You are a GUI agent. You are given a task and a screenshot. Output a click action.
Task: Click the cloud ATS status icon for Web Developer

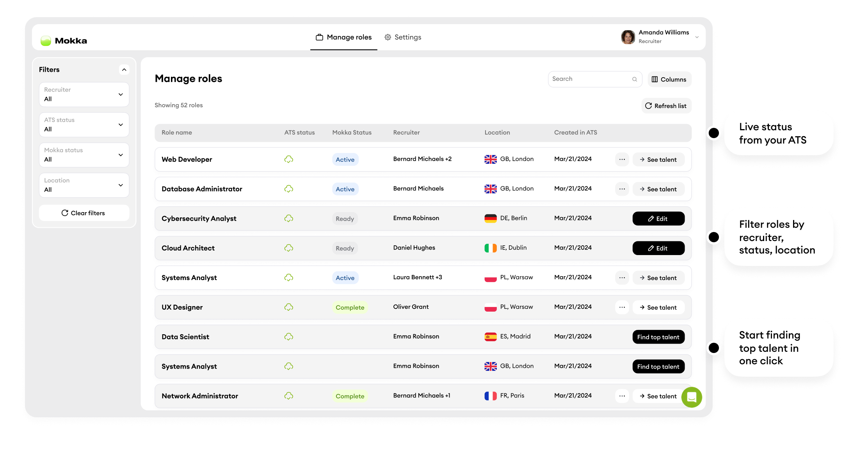[x=288, y=159]
